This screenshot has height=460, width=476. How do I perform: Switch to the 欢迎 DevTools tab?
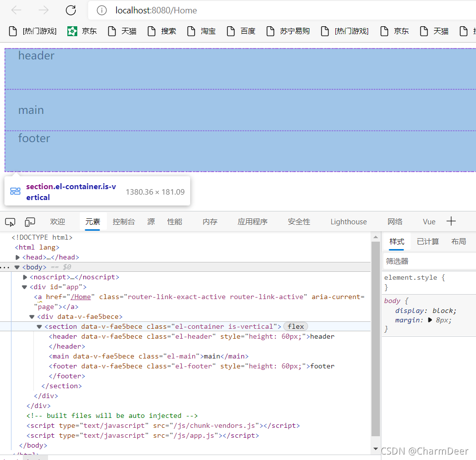57,222
